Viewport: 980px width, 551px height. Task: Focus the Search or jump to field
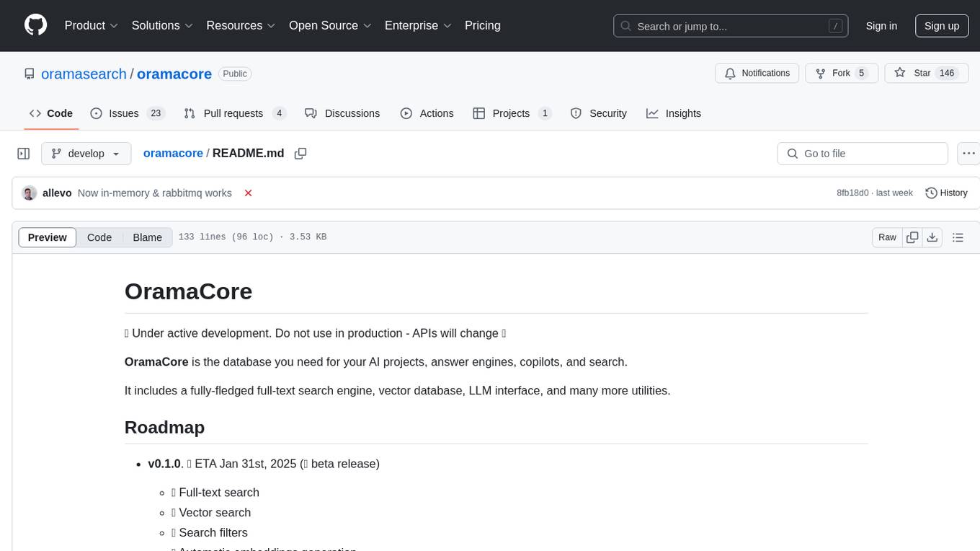(731, 26)
